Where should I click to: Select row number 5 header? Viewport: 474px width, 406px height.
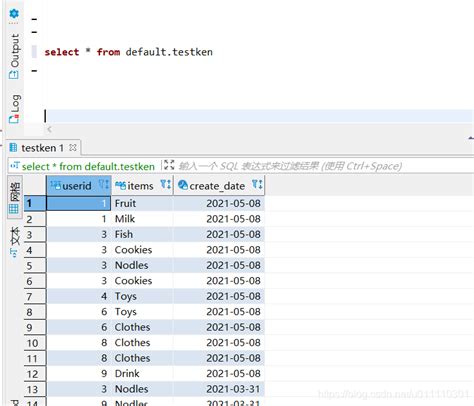pos(35,266)
